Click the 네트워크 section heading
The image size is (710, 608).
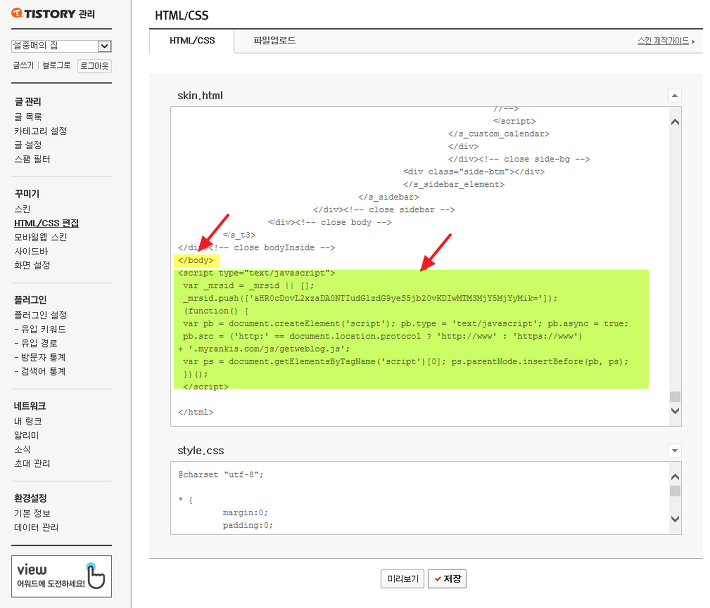pos(30,406)
